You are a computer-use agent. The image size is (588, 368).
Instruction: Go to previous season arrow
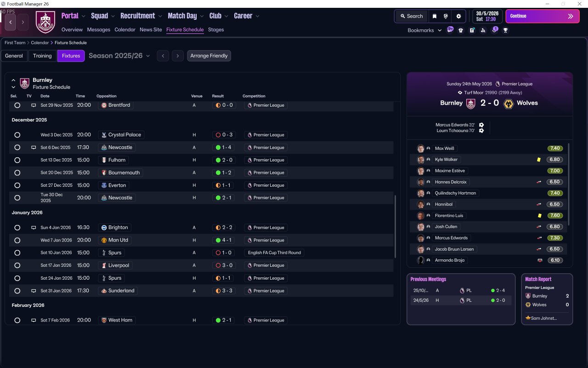click(163, 56)
